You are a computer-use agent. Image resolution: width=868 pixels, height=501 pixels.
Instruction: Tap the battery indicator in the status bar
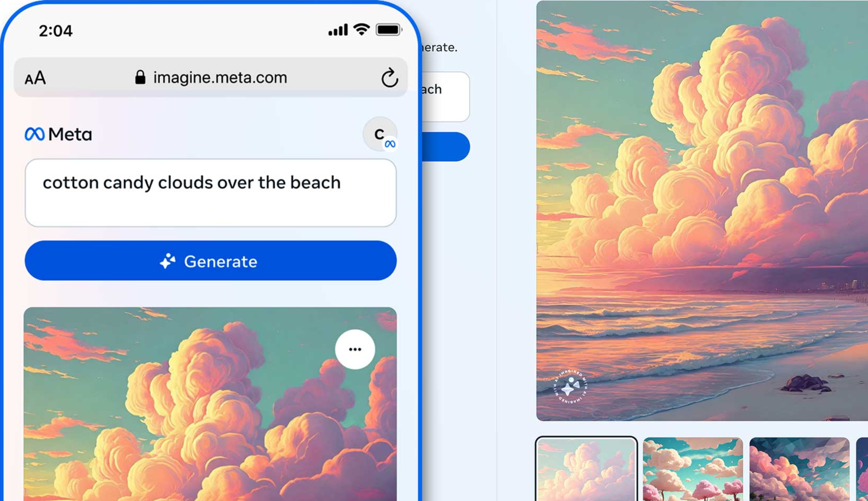coord(388,30)
